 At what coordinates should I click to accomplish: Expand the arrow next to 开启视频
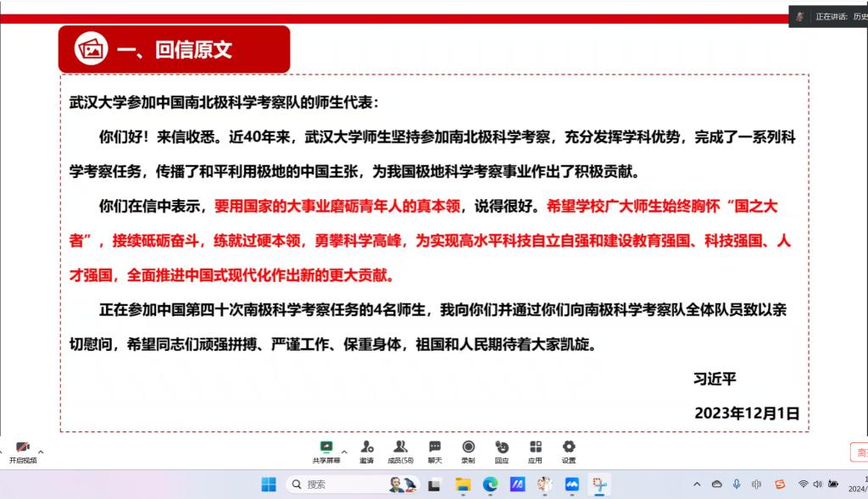coord(41,451)
